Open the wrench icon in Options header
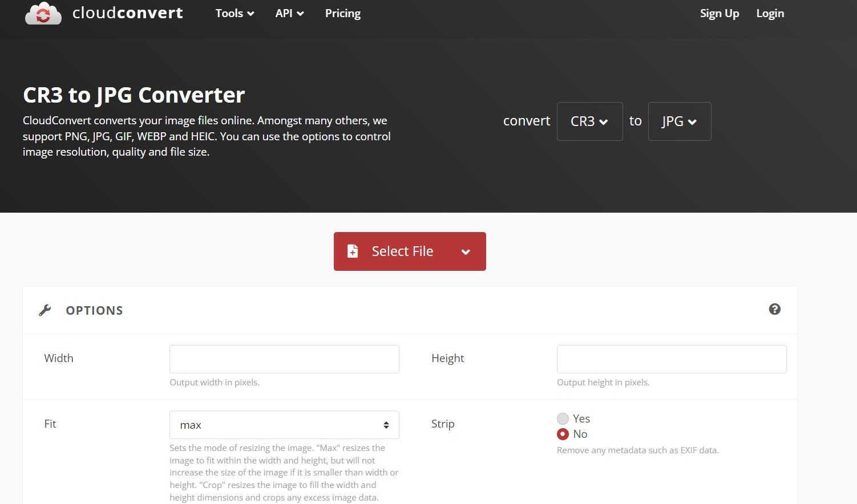 [46, 310]
